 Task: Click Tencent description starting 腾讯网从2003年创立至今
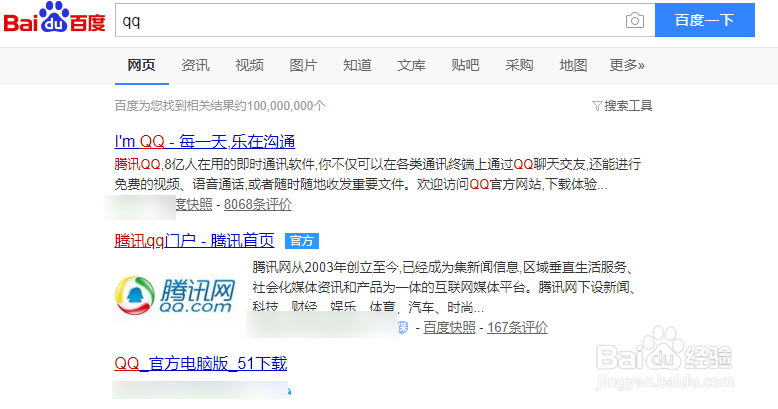coord(444,287)
